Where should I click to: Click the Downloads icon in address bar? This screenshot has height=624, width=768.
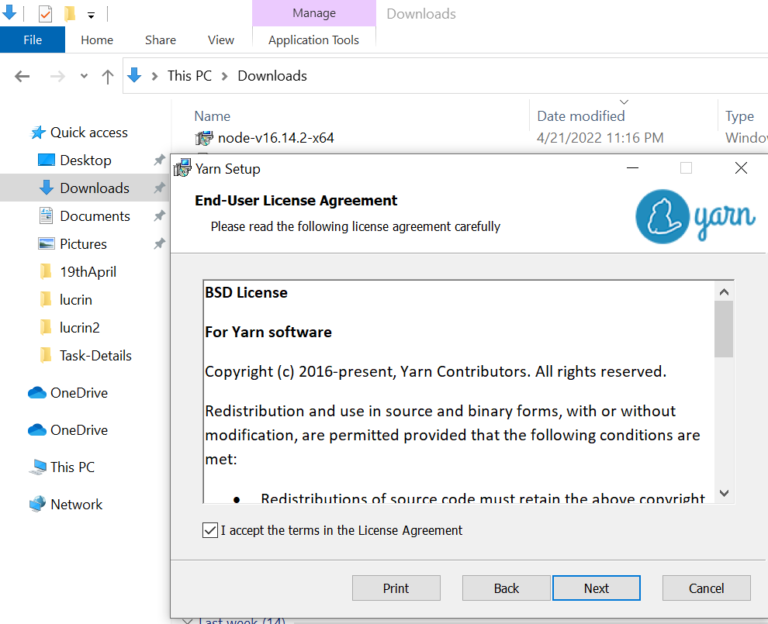134,75
